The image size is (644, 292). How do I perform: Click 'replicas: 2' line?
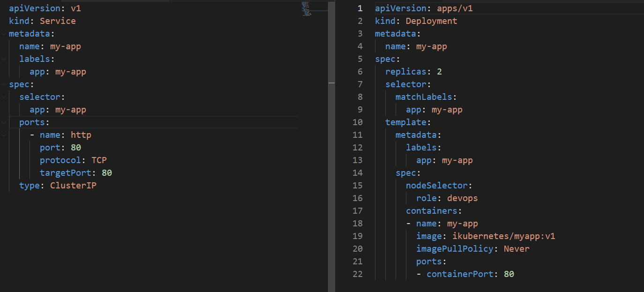[413, 72]
